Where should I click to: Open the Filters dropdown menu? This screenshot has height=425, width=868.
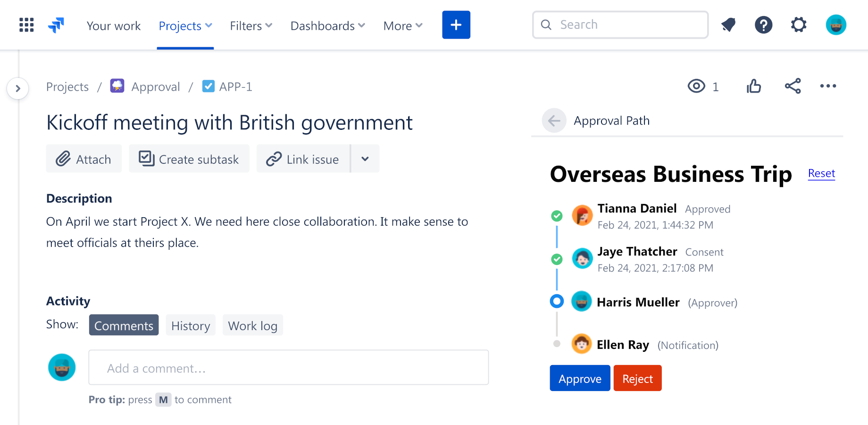point(251,25)
